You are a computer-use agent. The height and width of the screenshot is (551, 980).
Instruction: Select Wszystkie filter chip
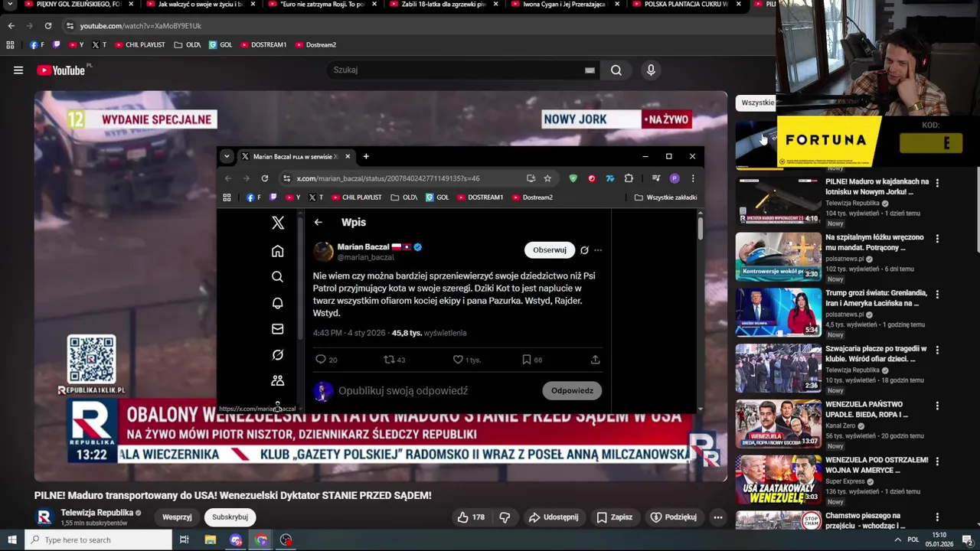coord(757,103)
